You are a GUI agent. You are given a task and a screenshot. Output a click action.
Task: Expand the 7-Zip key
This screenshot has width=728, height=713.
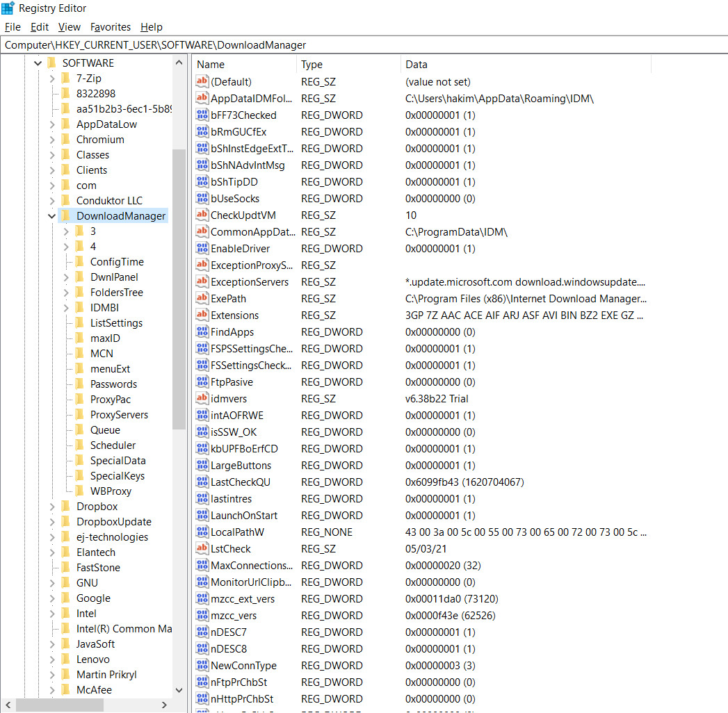pos(52,79)
